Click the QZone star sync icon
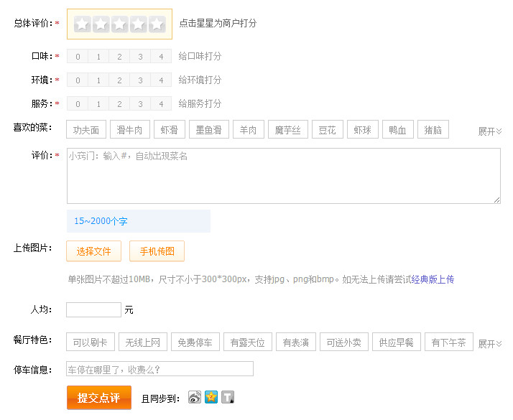The width and height of the screenshot is (513, 420). click(211, 397)
